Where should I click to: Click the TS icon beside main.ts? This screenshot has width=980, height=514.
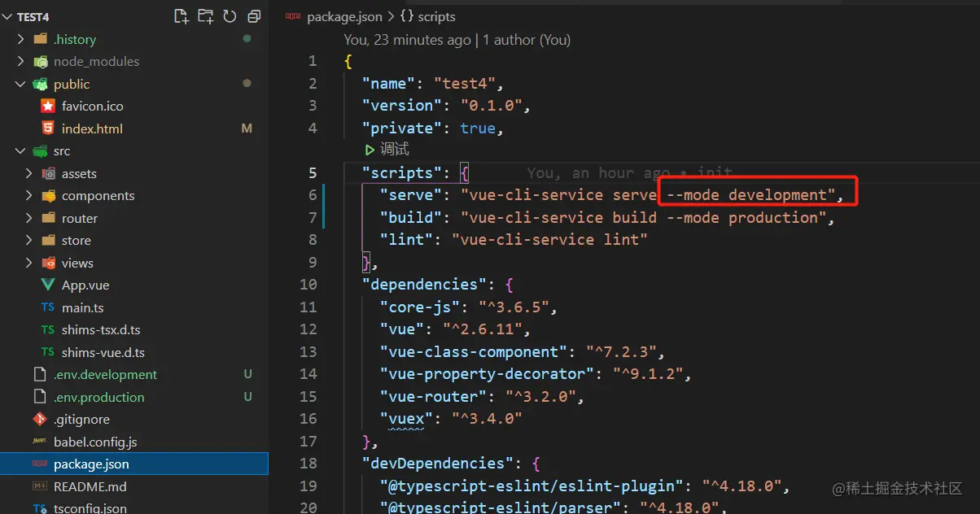(x=48, y=308)
